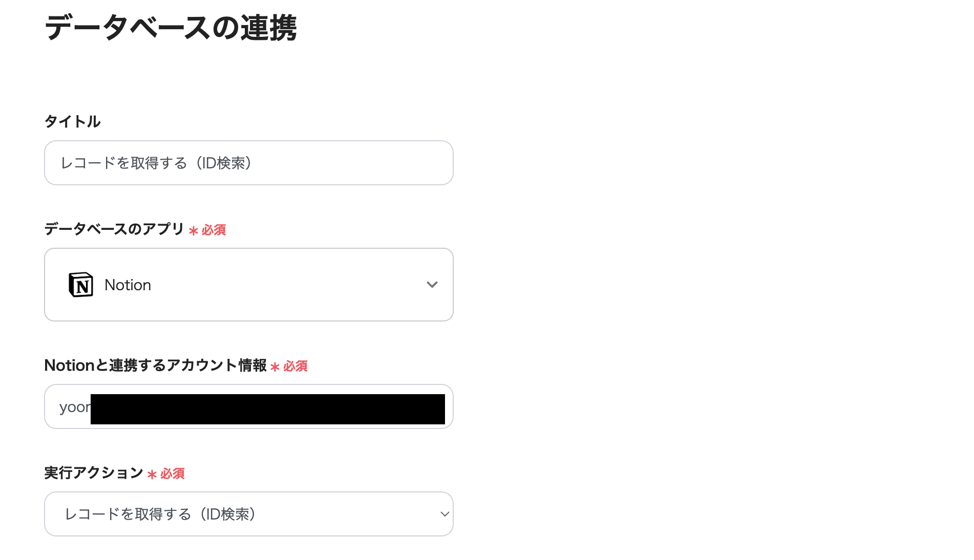Select Notion as the database app
The width and height of the screenshot is (974, 560).
tap(248, 285)
